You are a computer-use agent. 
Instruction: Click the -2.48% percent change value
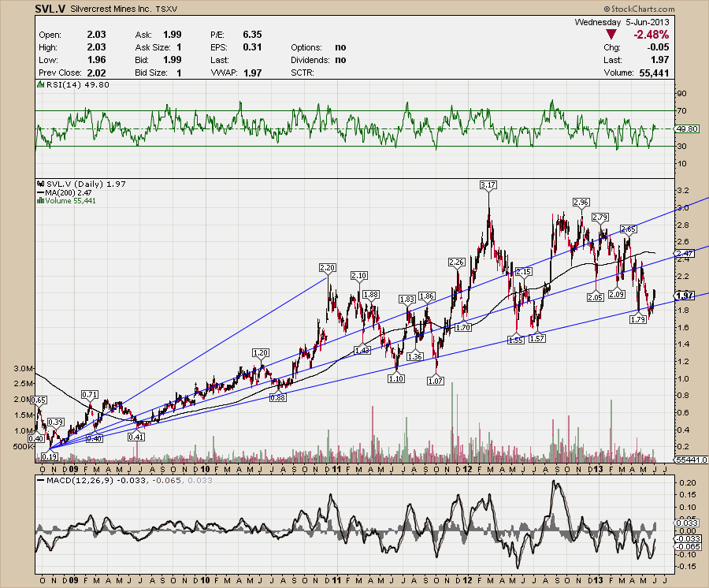(651, 35)
